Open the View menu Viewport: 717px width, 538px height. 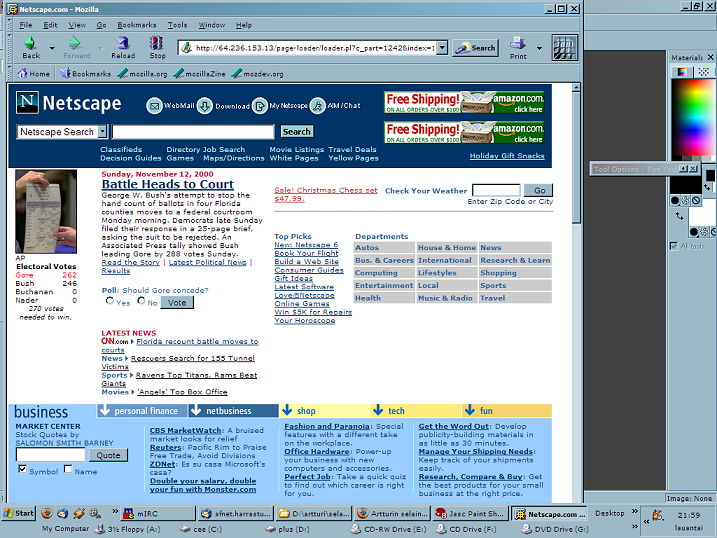tap(77, 25)
